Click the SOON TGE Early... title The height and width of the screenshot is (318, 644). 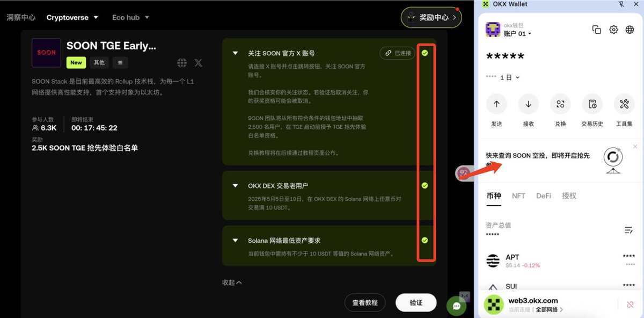[x=111, y=46]
